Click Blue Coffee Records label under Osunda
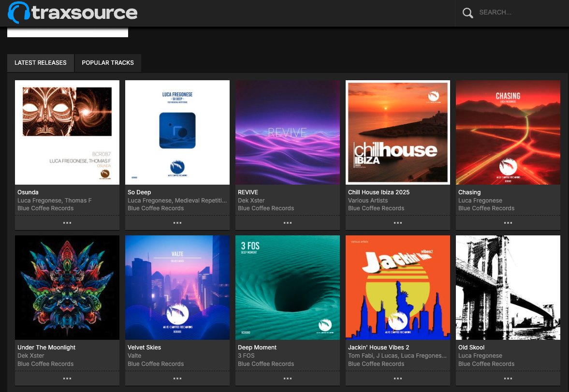Screen dimensions: 569x392 [45, 208]
